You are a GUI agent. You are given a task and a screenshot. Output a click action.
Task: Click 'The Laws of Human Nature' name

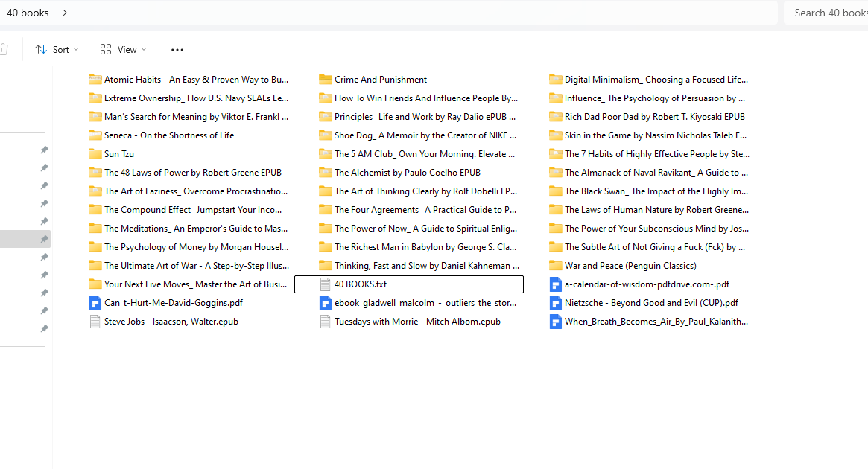(x=656, y=210)
